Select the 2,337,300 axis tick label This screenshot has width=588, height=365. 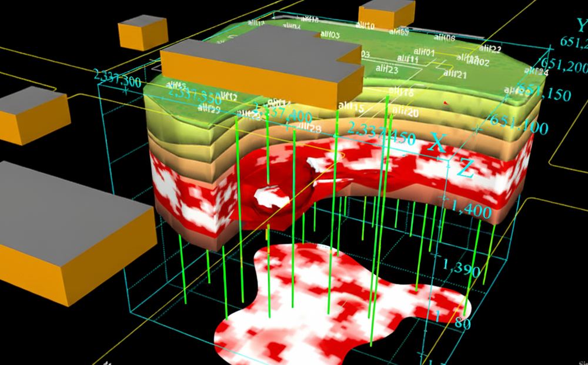[118, 78]
